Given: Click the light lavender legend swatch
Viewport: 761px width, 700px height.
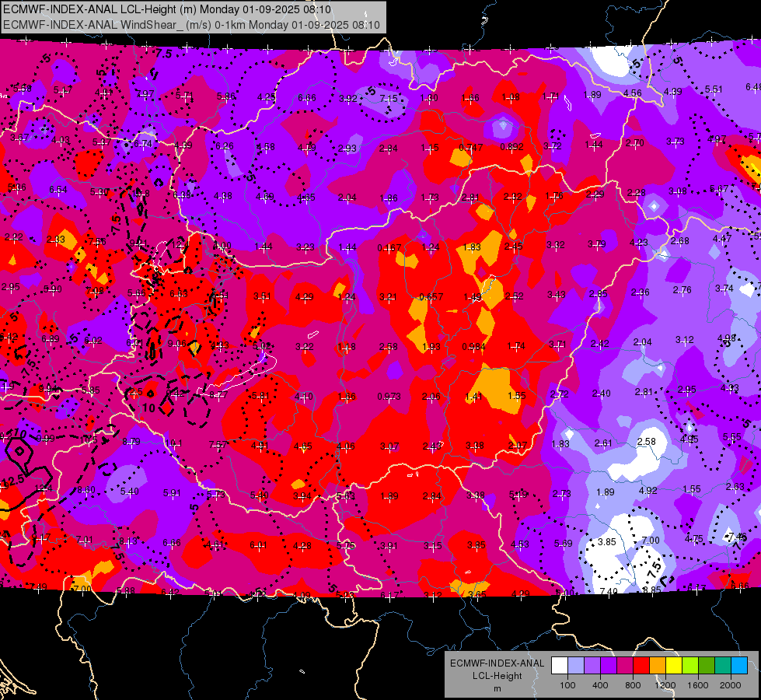Looking at the screenshot, I should click(576, 666).
